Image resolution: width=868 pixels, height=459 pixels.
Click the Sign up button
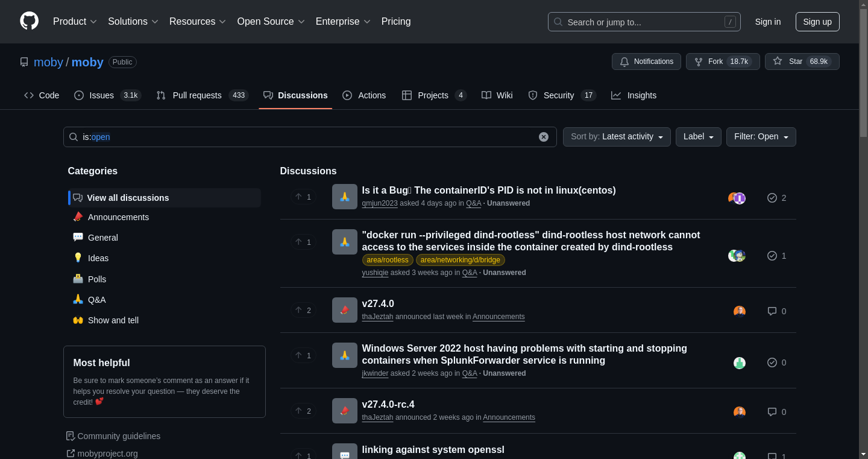[x=817, y=22]
